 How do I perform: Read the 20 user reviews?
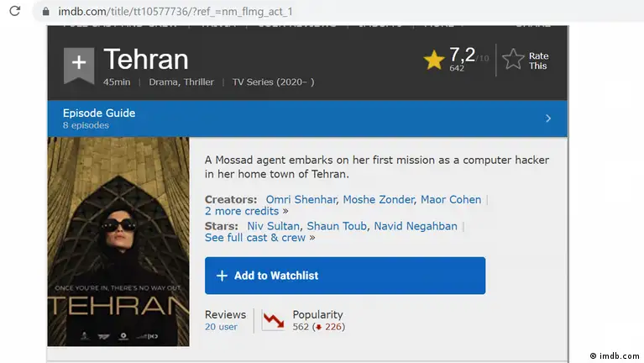tap(221, 327)
